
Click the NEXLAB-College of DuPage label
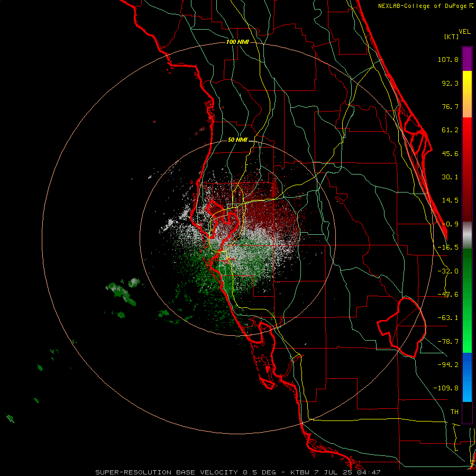pos(425,6)
